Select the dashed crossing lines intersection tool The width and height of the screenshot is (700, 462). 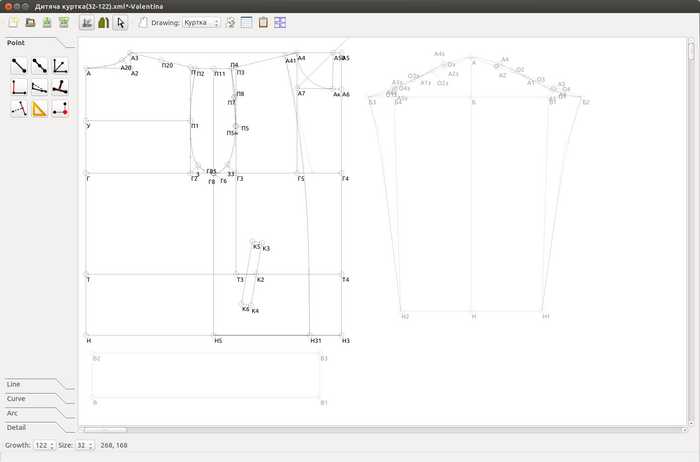click(x=19, y=108)
